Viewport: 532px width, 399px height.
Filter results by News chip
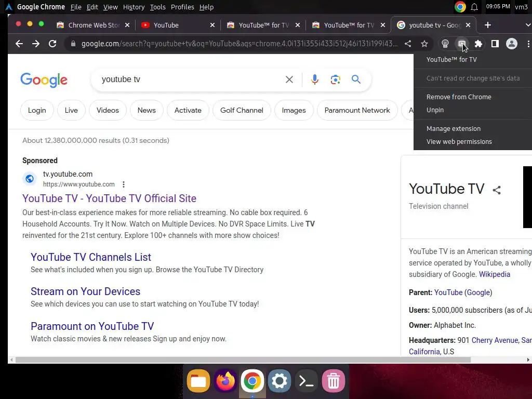coord(147,110)
